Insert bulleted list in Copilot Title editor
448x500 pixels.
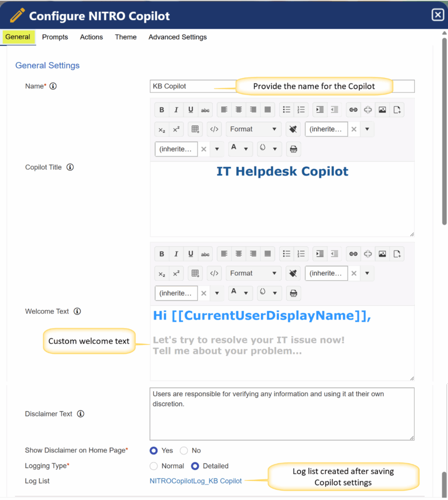286,110
